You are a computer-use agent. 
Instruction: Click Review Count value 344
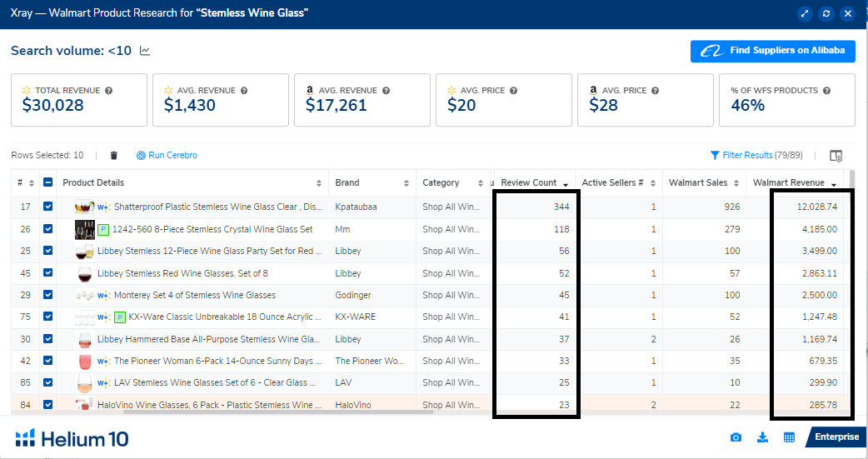(x=561, y=207)
